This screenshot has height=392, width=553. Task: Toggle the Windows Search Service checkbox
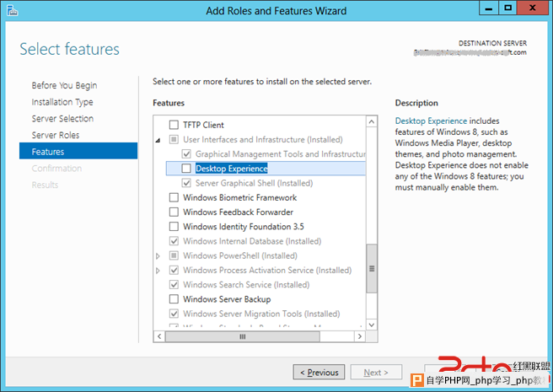[174, 284]
